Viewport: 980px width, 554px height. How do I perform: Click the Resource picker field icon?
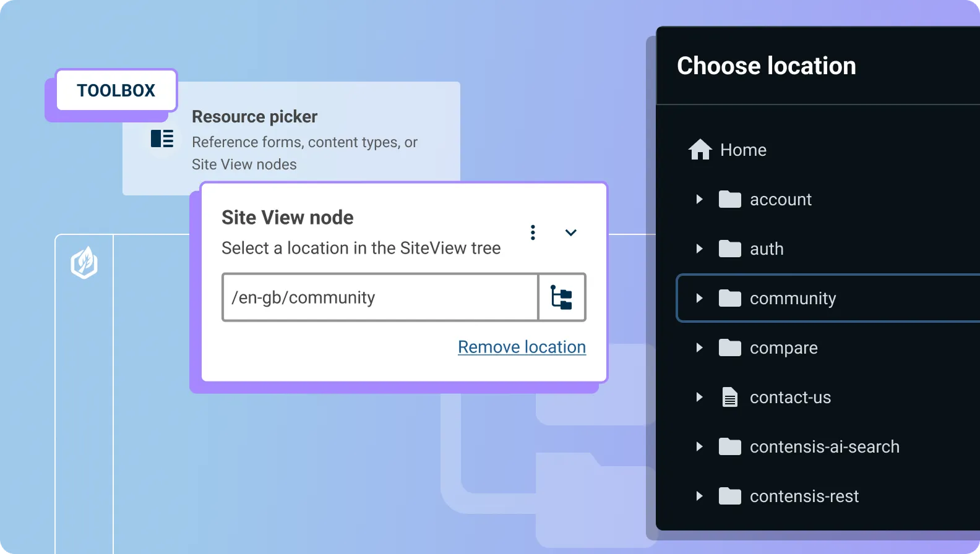[162, 138]
